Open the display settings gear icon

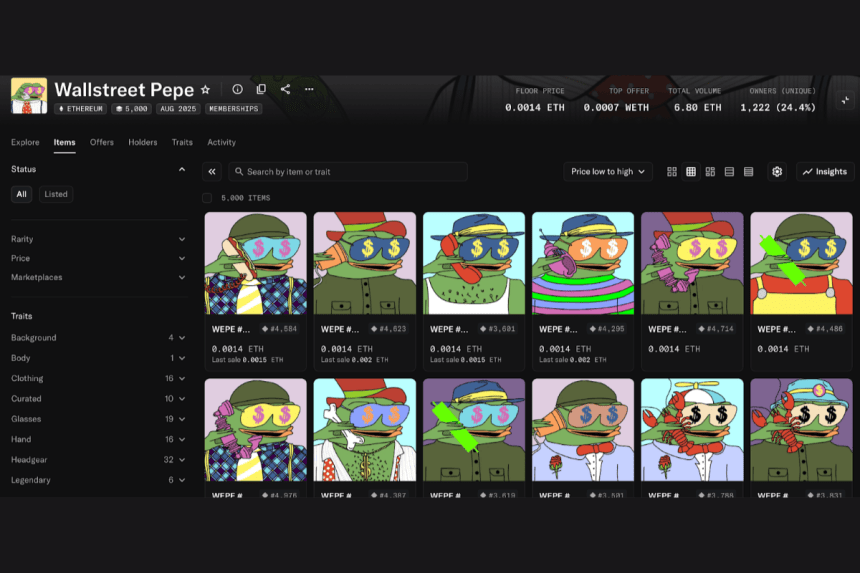coord(776,172)
